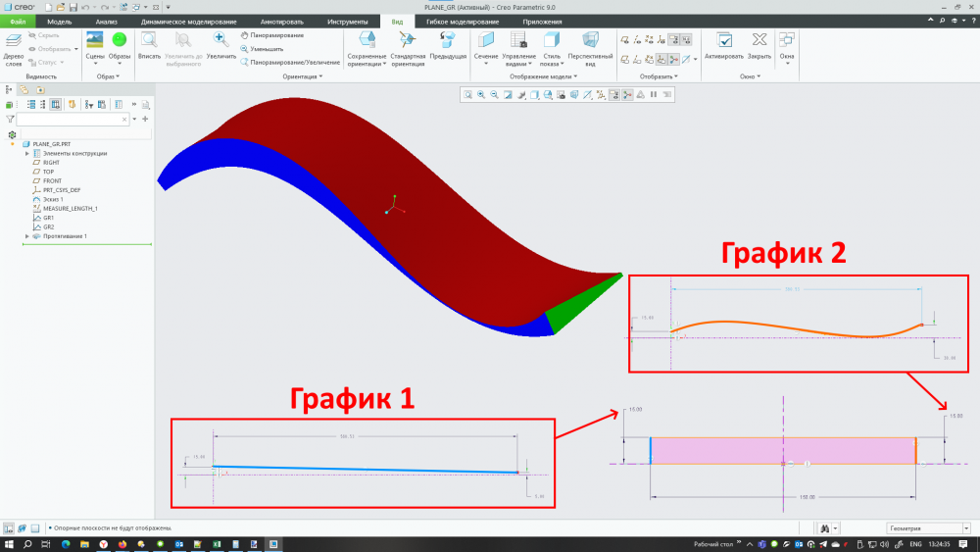The height and width of the screenshot is (552, 980).
Task: Select MEASURE_LENGTH_1 in the model tree
Action: click(70, 209)
